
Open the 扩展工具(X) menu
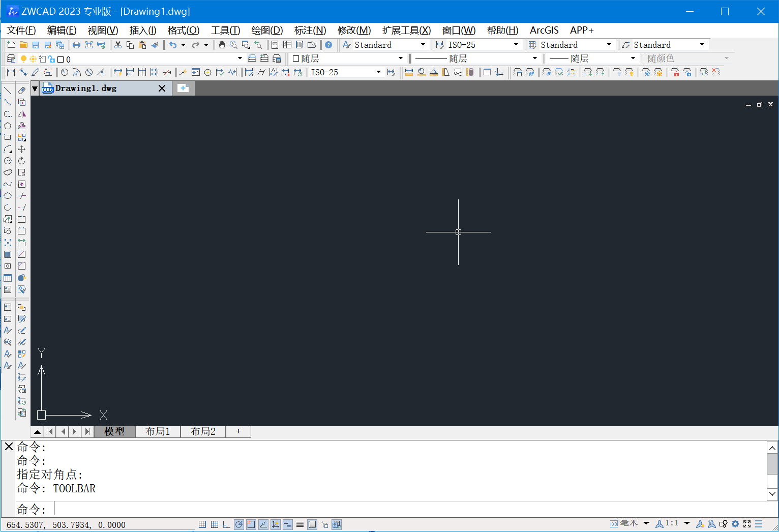tap(406, 31)
